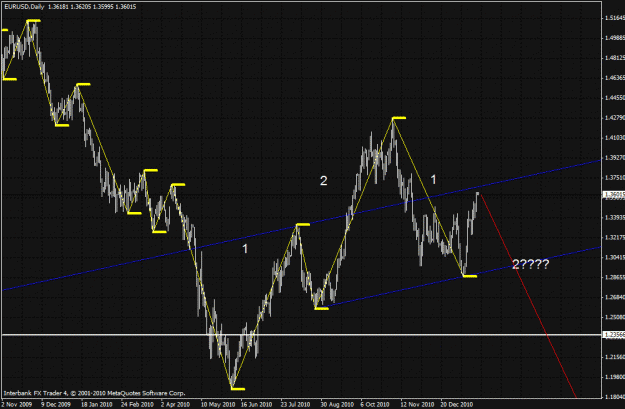Click the '2?????' annotation label
Viewport: 625px width, 409px height.
[531, 264]
